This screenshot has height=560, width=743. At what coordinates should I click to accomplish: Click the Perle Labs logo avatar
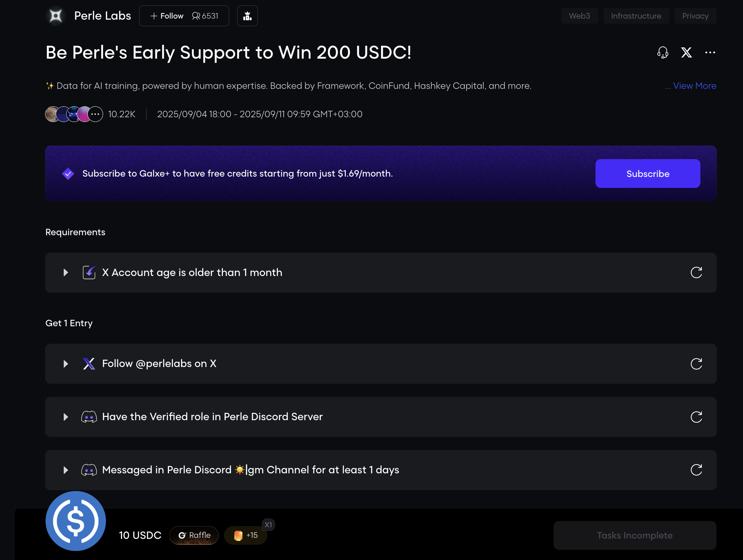[56, 16]
